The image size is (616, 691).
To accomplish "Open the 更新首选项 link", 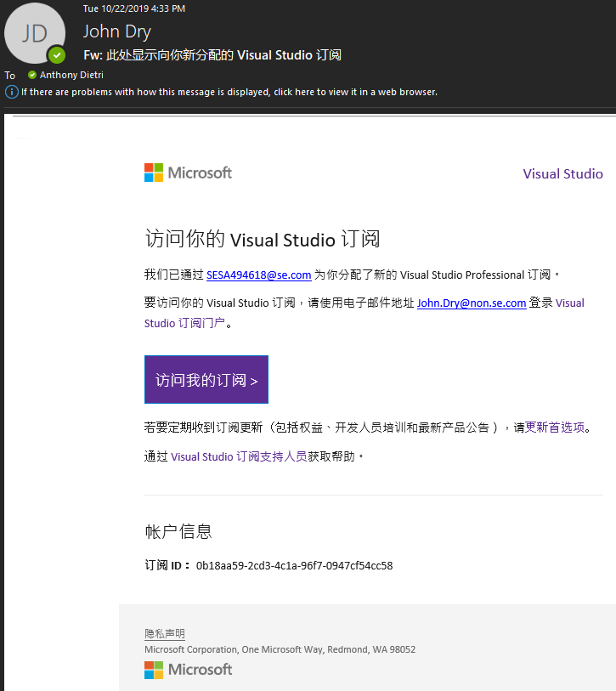I will click(555, 428).
